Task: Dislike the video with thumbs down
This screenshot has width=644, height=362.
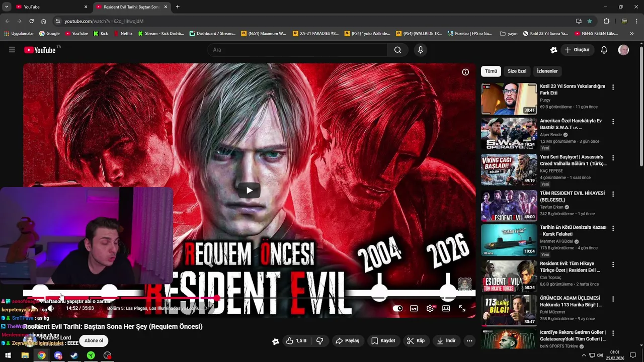Action: [319, 341]
